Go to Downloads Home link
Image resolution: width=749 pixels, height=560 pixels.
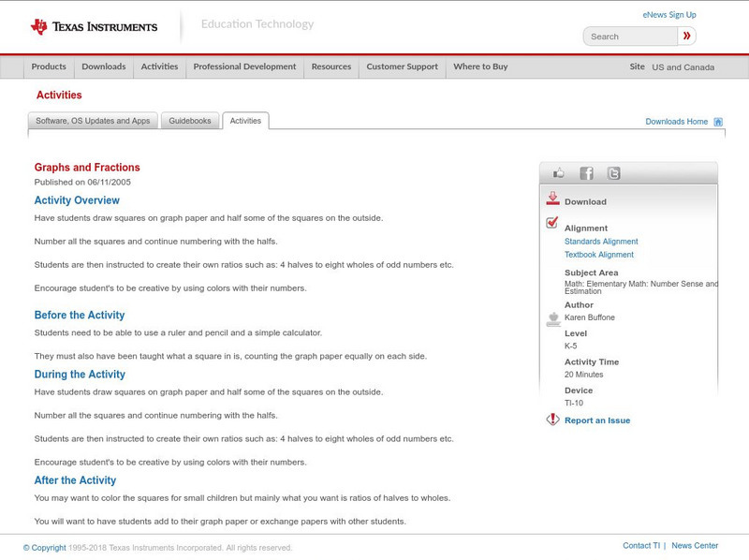point(676,122)
